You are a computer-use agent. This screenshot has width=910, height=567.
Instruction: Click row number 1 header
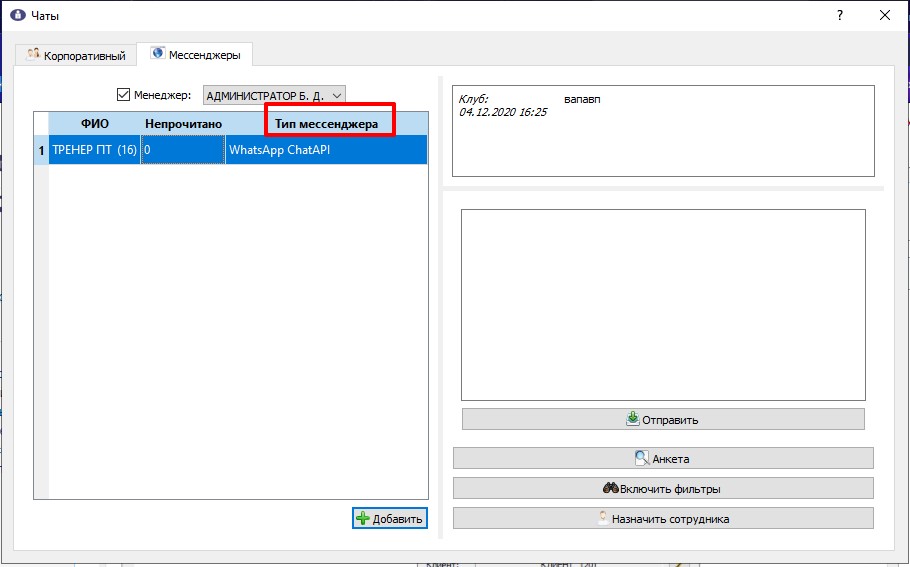41,150
